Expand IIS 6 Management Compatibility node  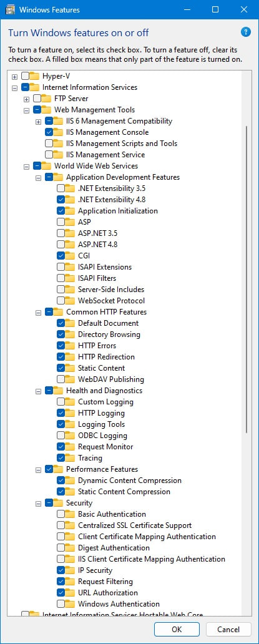pos(39,121)
